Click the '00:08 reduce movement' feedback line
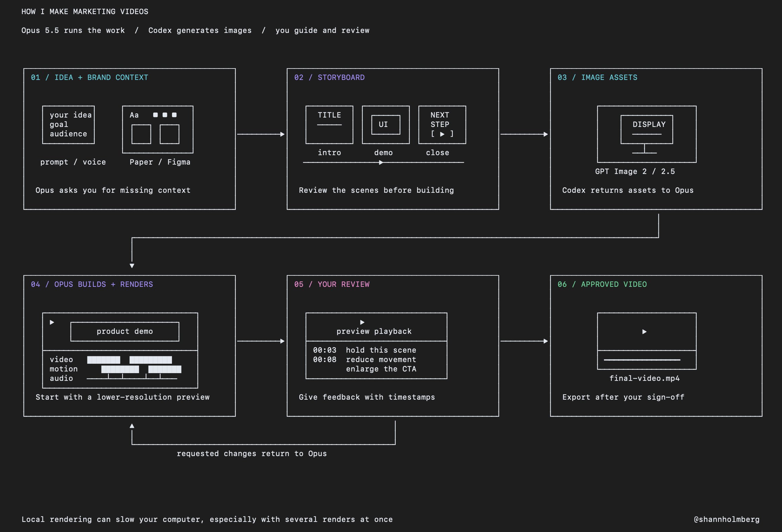The width and height of the screenshot is (782, 532). point(364,360)
